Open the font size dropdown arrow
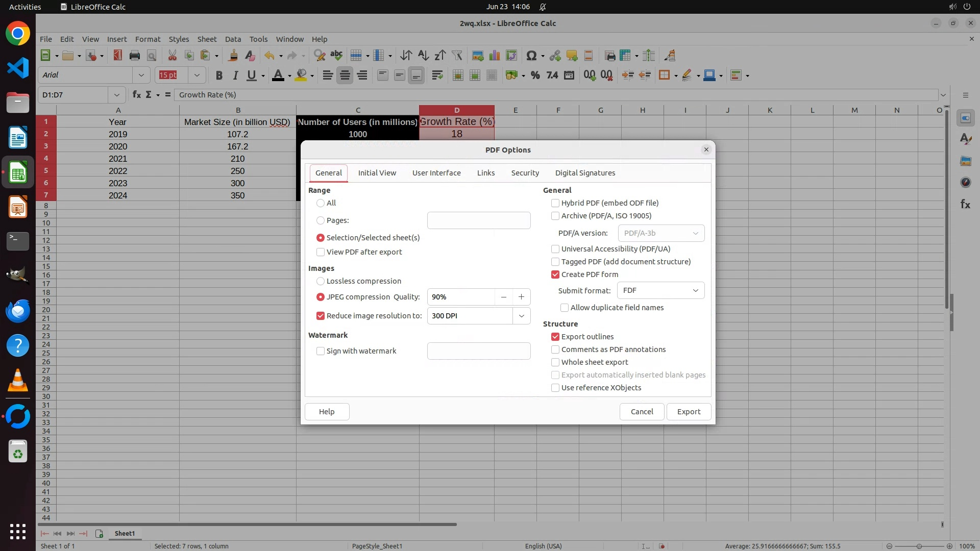The image size is (980, 551). 197,76
